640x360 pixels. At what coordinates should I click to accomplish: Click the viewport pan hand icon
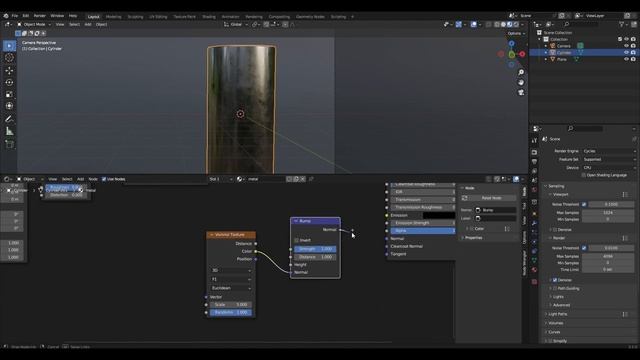point(521,82)
